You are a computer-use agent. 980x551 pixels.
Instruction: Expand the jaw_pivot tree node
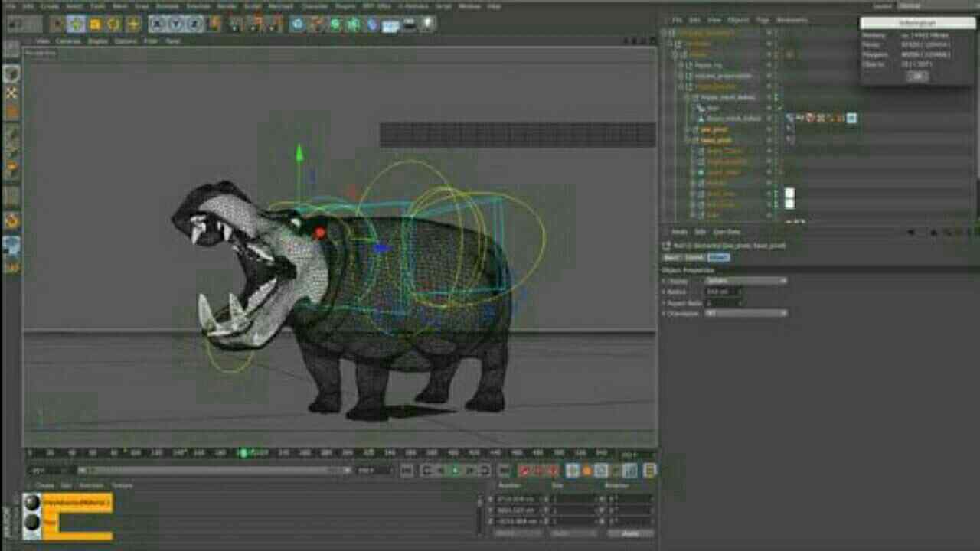[688, 129]
